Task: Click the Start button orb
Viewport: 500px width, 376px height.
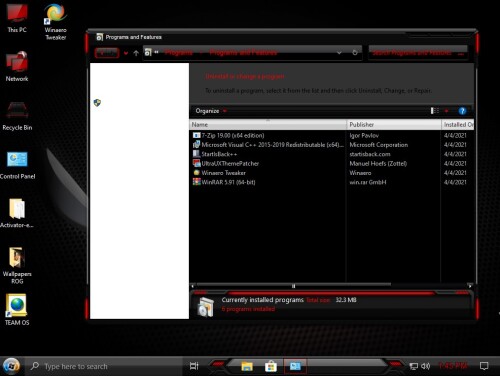Action: click(x=11, y=366)
